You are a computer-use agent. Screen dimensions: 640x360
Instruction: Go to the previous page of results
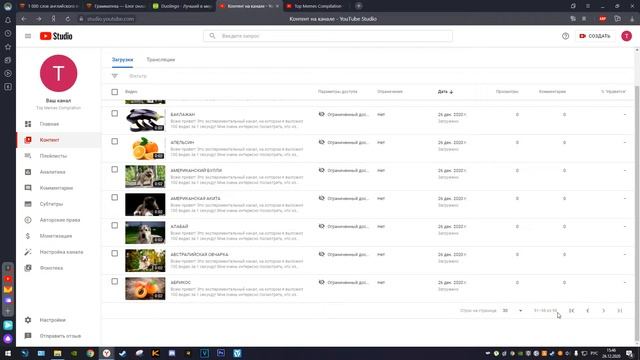(x=587, y=311)
